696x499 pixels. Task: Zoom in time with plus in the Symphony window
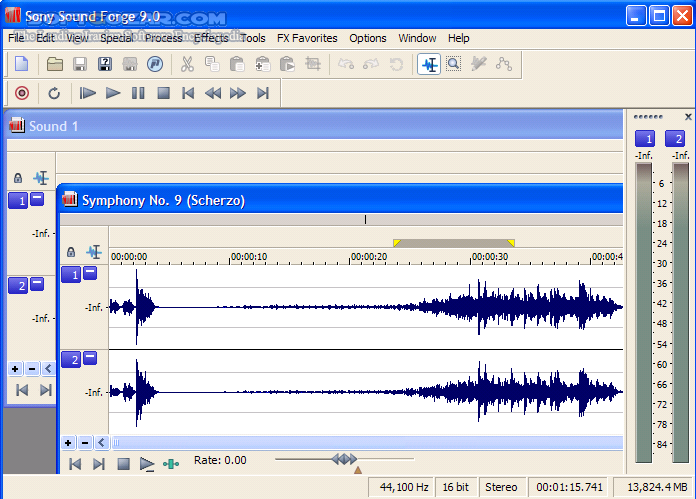[68, 443]
